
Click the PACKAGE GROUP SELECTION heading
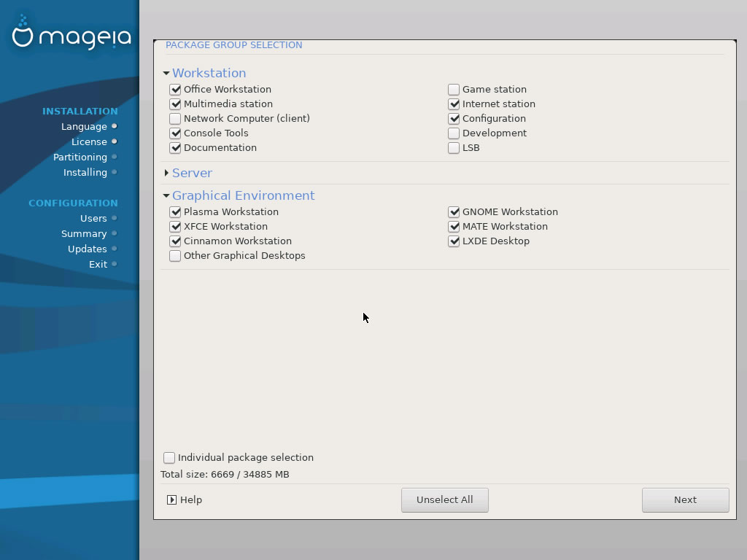[234, 44]
